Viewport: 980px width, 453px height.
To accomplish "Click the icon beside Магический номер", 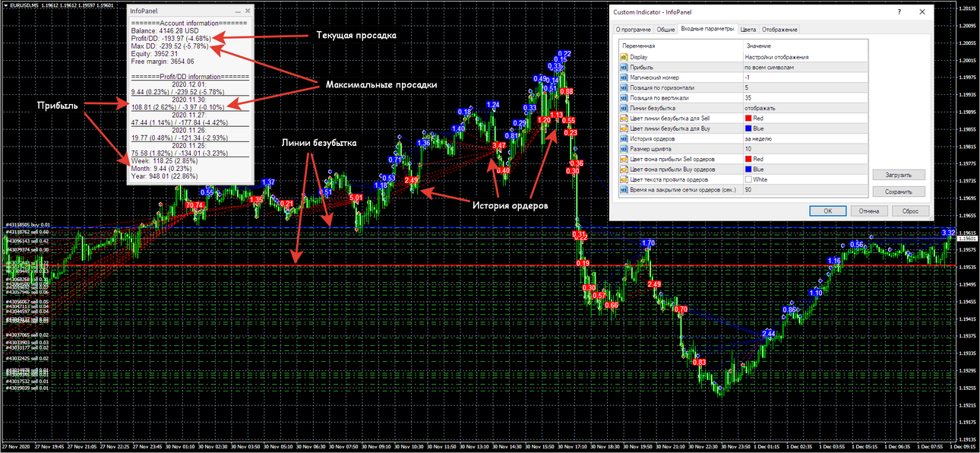I will [x=624, y=78].
